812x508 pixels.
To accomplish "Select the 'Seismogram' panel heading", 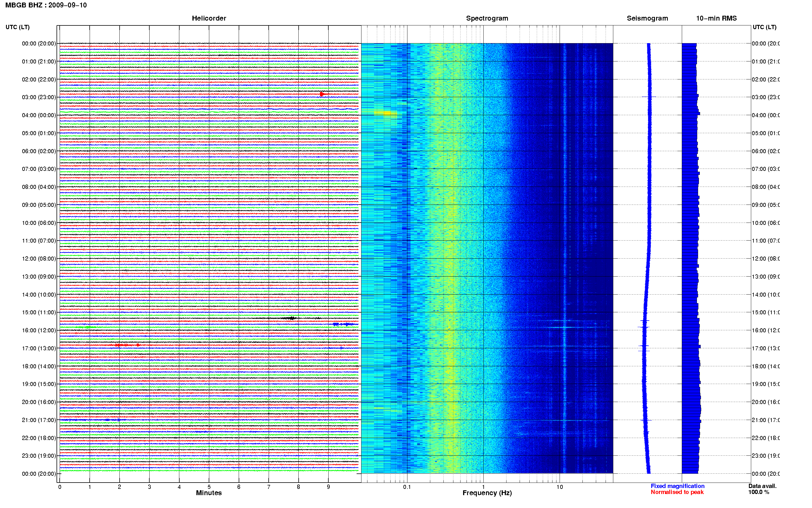I will click(647, 18).
